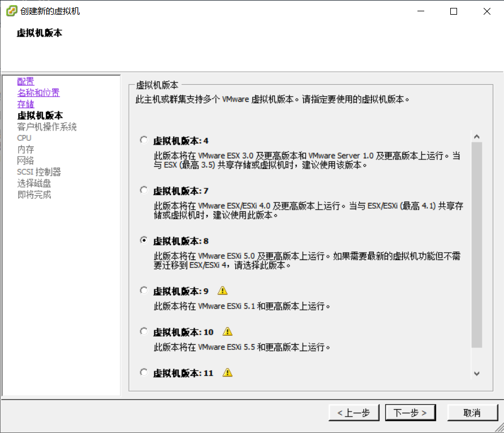Click the text 'ESXi 5.1 和更高版本上运行'
Viewport: 504px width, 433px height.
[x=278, y=306]
